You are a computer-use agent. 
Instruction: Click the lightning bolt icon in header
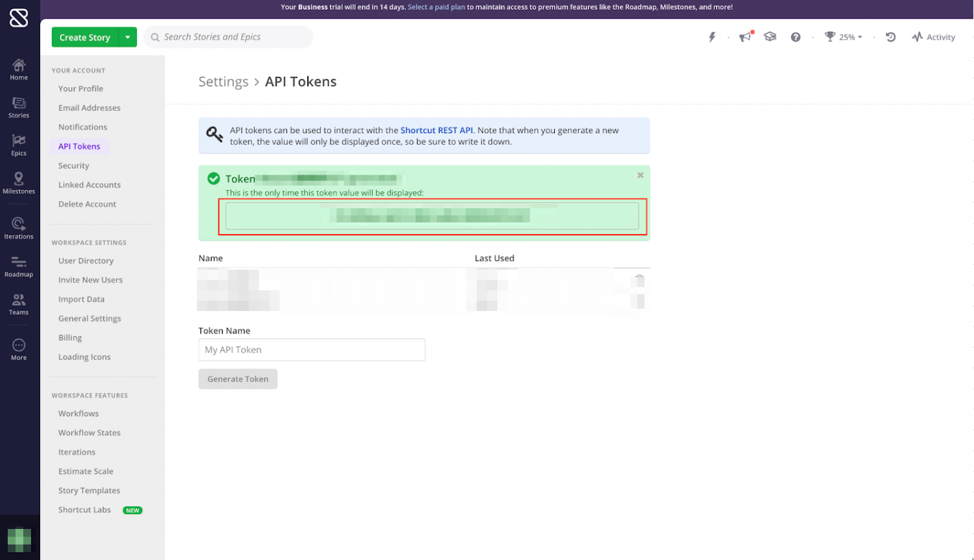tap(712, 38)
